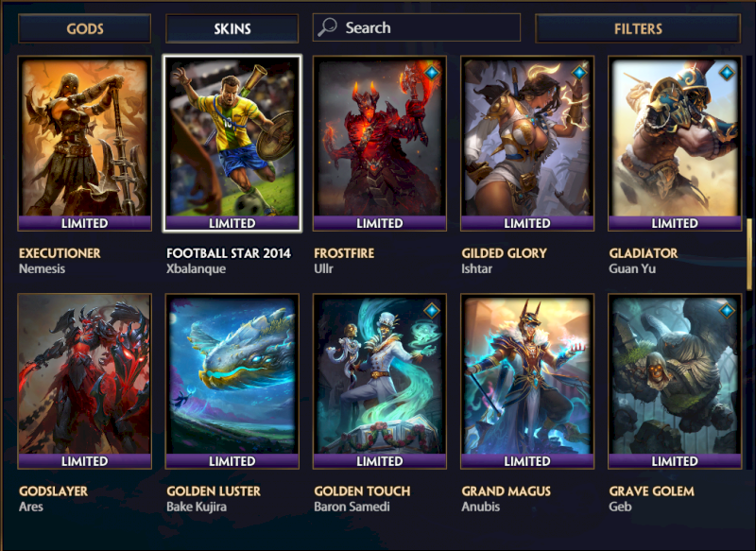Select the Football Star 2014 skin card
The height and width of the screenshot is (551, 756).
point(232,143)
